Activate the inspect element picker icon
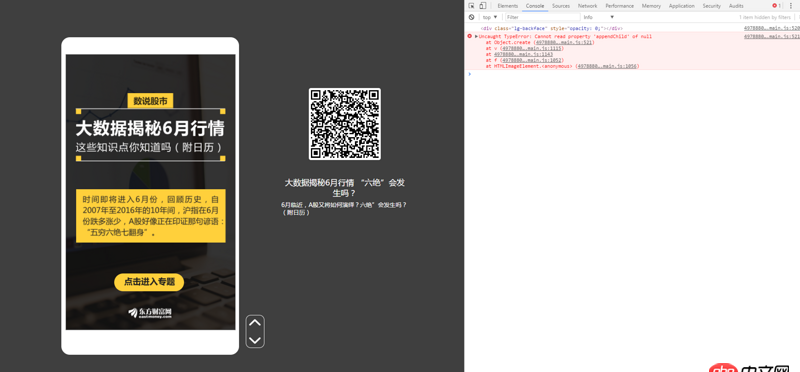Image resolution: width=800 pixels, height=372 pixels. [x=471, y=6]
